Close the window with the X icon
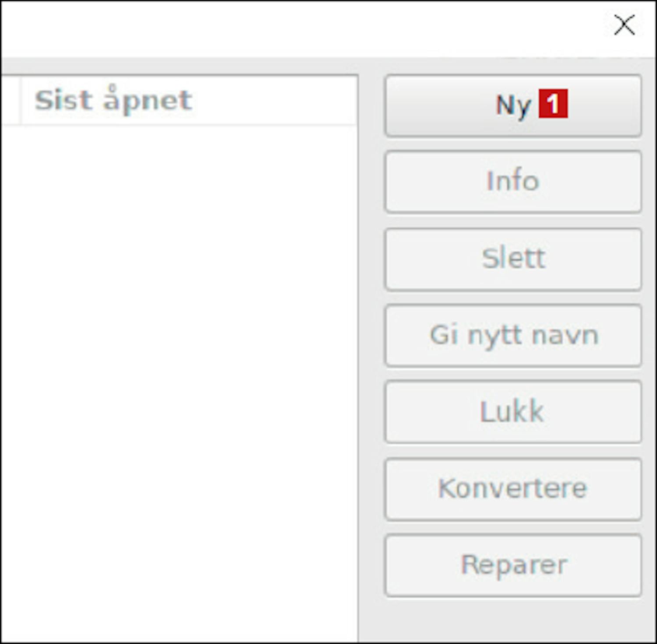 tap(624, 25)
